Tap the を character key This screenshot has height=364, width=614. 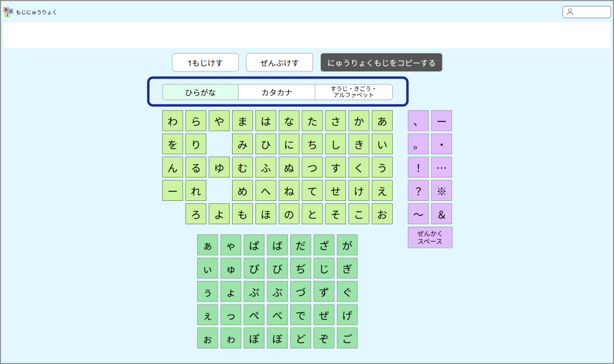coord(172,145)
